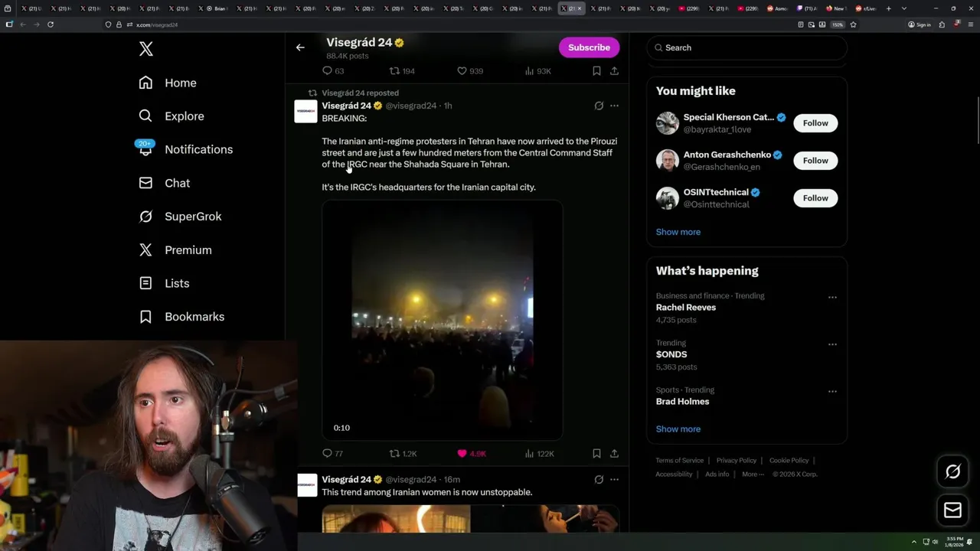Open Grok icon on the 16m post

tap(599, 480)
